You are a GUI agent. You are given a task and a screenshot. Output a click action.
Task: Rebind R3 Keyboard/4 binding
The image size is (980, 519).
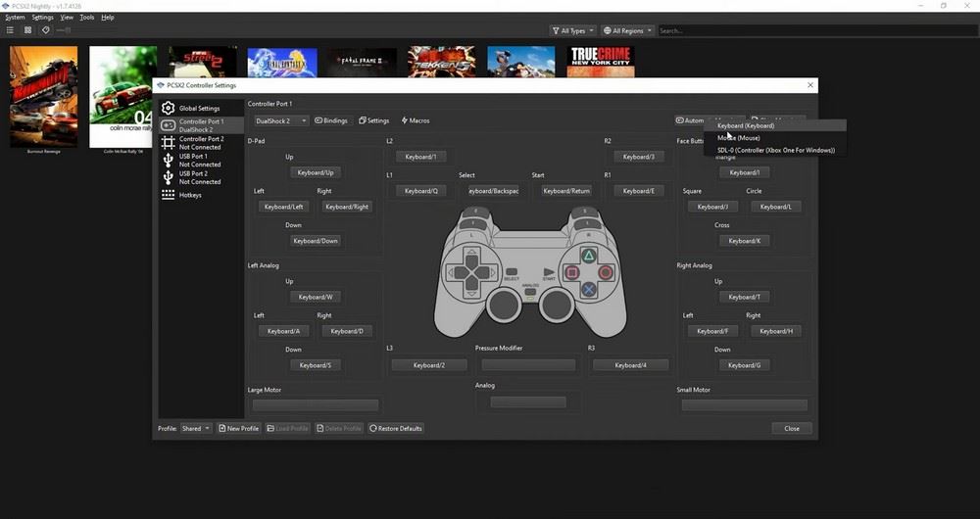point(630,365)
